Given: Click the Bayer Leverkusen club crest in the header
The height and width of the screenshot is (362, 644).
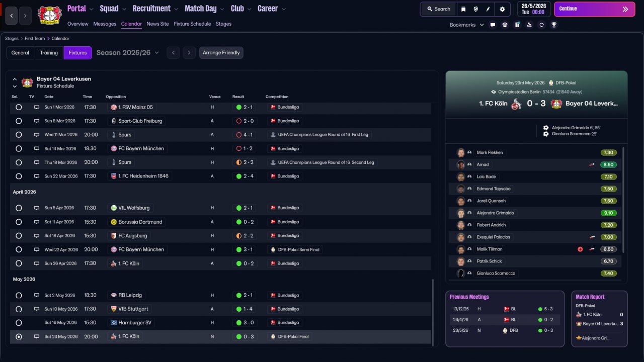Looking at the screenshot, I should pos(49,16).
